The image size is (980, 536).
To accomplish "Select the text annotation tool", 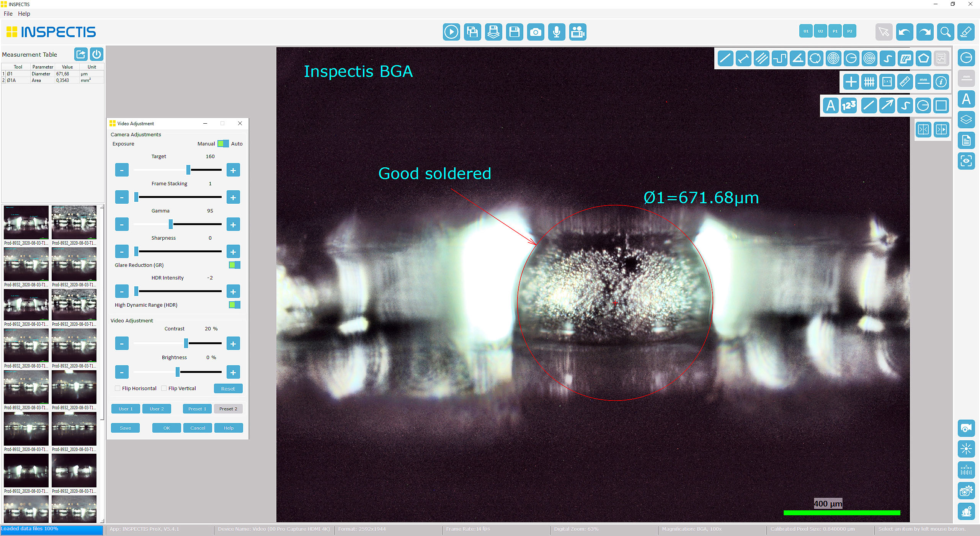I will tap(830, 106).
